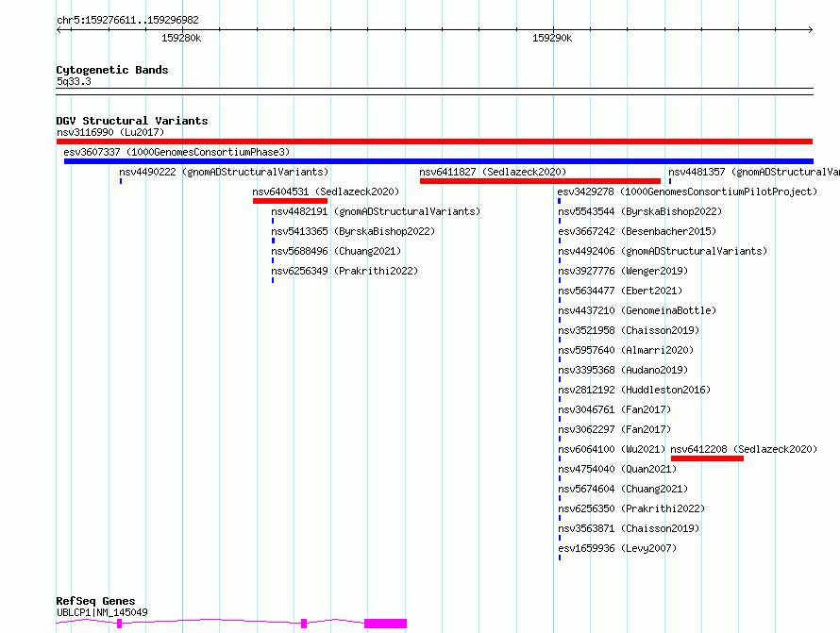Select nsv6412208 (Sedlazeck2020) label

click(x=744, y=449)
